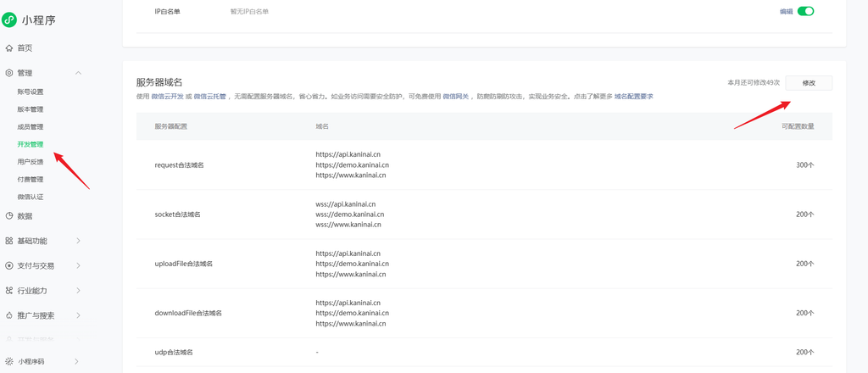868x373 pixels.
Task: Expand the 小程序码 chevron
Action: (x=76, y=362)
